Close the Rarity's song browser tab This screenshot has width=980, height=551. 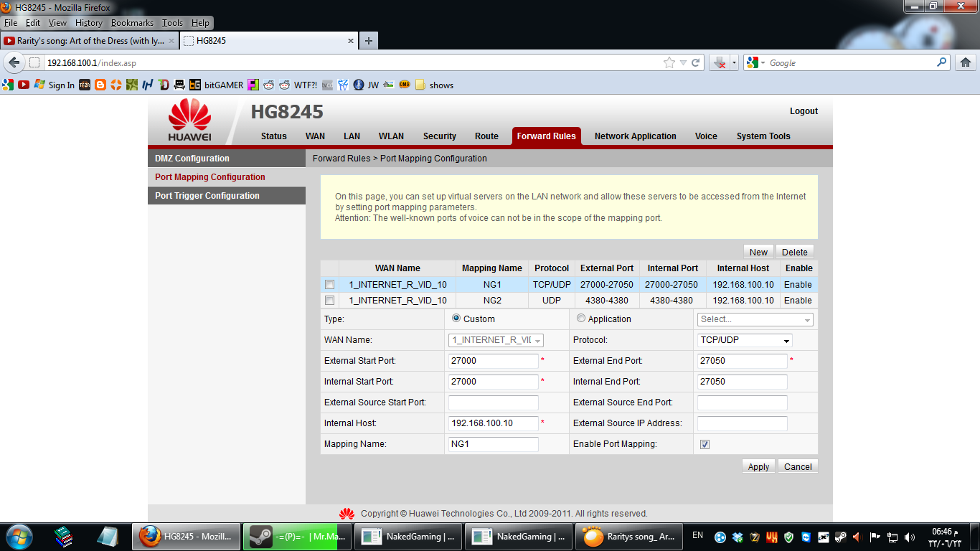click(171, 41)
